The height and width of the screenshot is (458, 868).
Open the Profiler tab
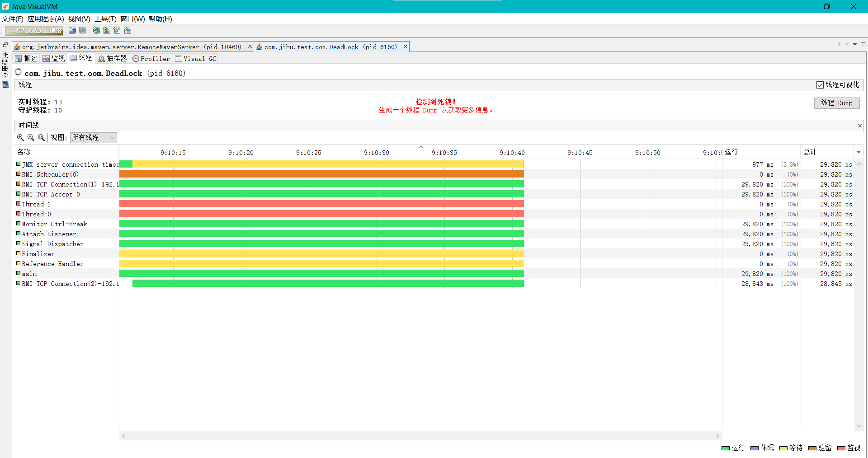pos(151,59)
